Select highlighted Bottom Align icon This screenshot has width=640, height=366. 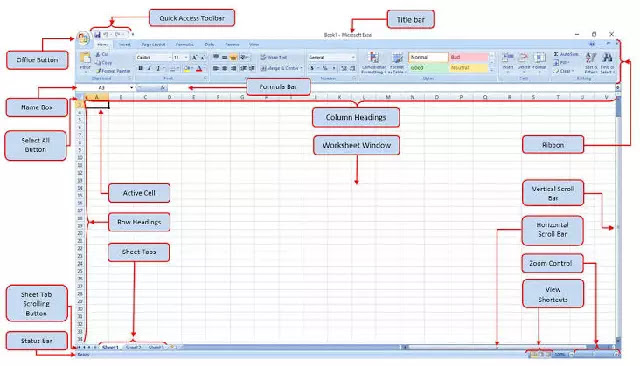(x=233, y=57)
